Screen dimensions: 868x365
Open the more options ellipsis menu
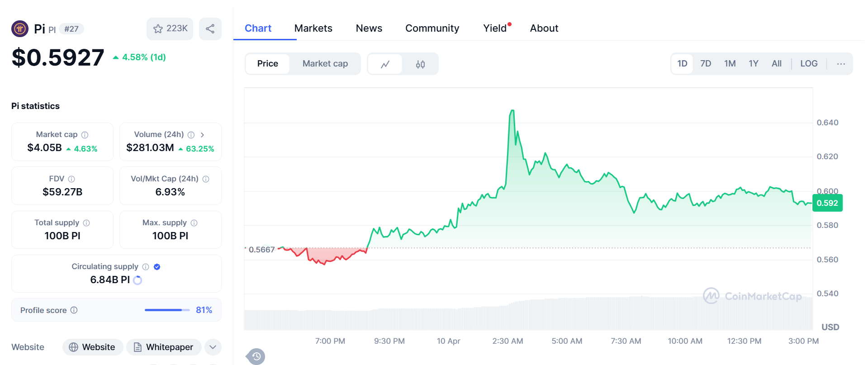[840, 64]
